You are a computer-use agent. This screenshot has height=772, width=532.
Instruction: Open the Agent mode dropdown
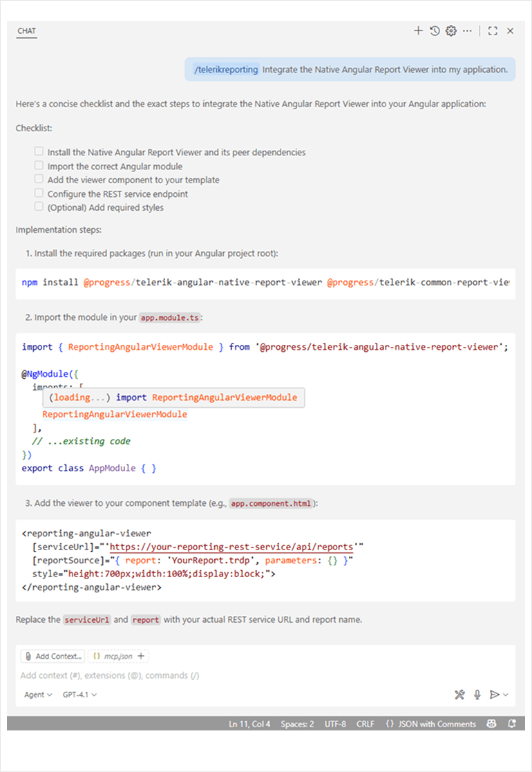pos(38,695)
